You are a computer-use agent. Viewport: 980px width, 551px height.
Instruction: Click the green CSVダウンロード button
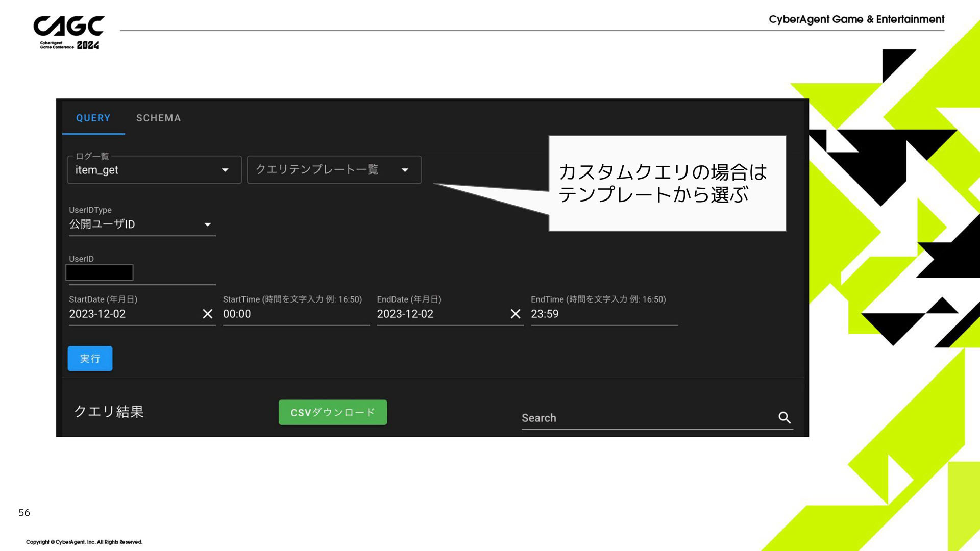pos(333,412)
